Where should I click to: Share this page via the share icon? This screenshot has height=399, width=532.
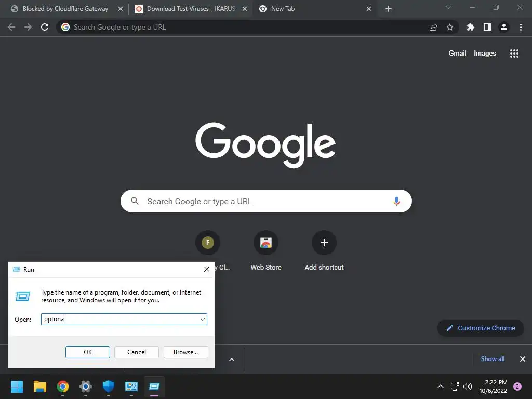(433, 27)
